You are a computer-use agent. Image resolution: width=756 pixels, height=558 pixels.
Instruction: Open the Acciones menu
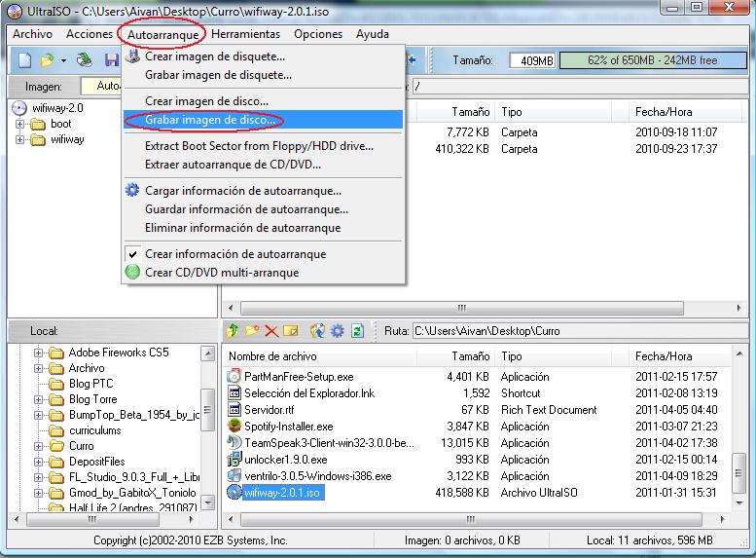pyautogui.click(x=90, y=34)
